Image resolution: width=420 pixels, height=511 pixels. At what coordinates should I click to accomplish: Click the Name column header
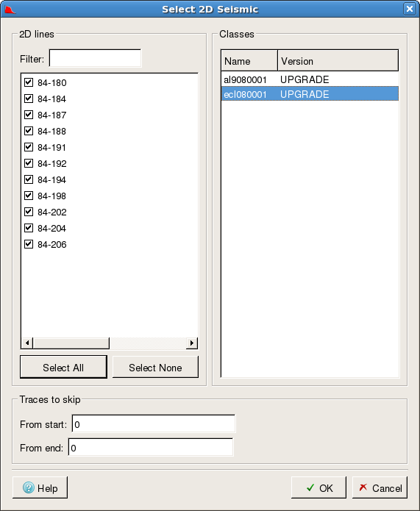pos(249,60)
